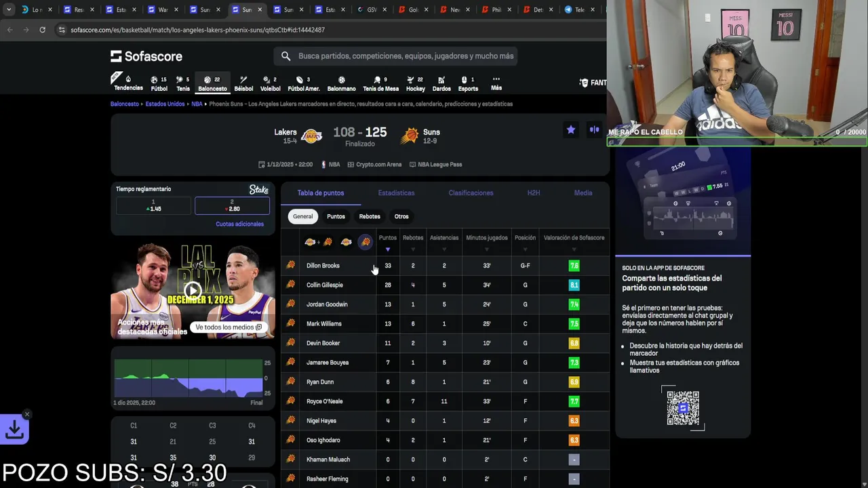Screen dimensions: 868x488
Task: Select the Puntos stats filter
Action: pos(336,216)
